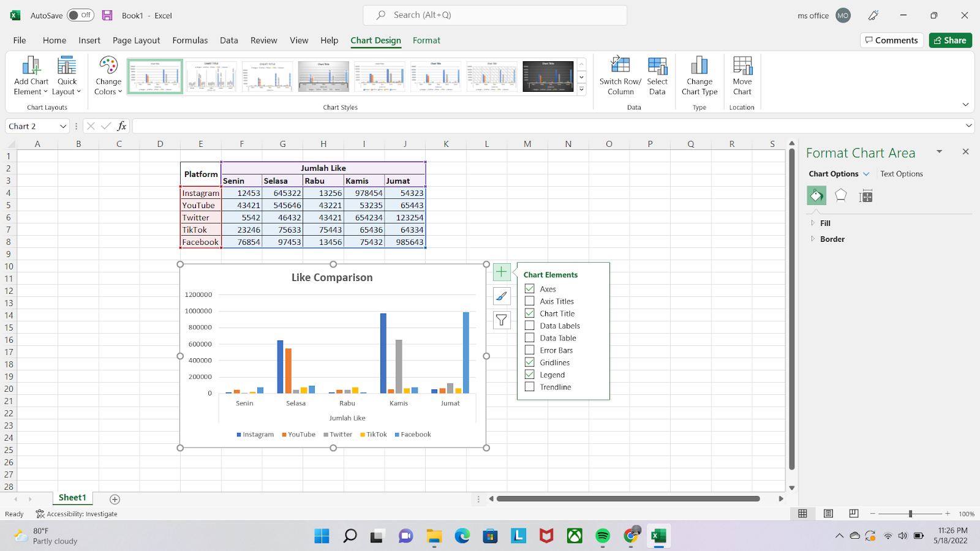Image resolution: width=980 pixels, height=551 pixels.
Task: Click the Coming Soon megaphone icon
Action: coord(874,15)
